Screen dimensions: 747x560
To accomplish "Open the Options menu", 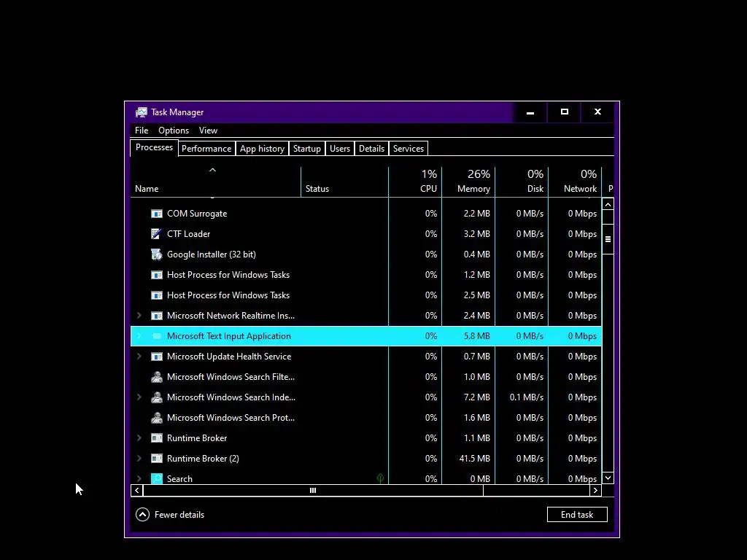I will point(174,131).
